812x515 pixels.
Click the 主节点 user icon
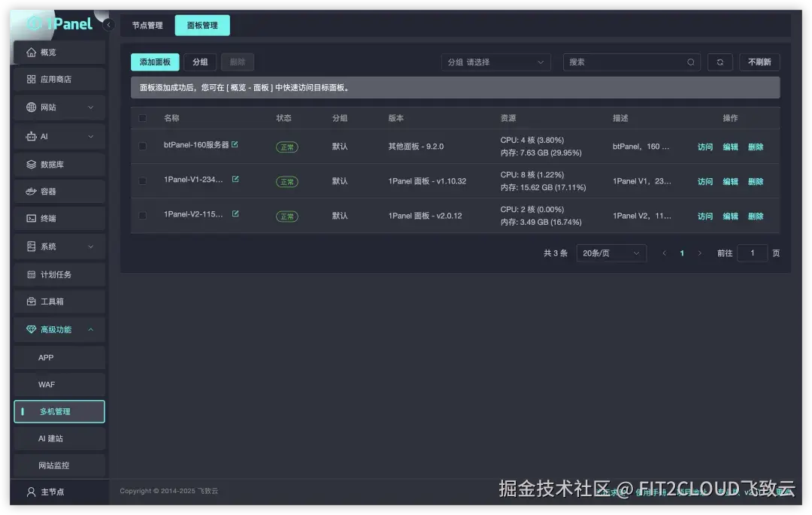pyautogui.click(x=31, y=492)
